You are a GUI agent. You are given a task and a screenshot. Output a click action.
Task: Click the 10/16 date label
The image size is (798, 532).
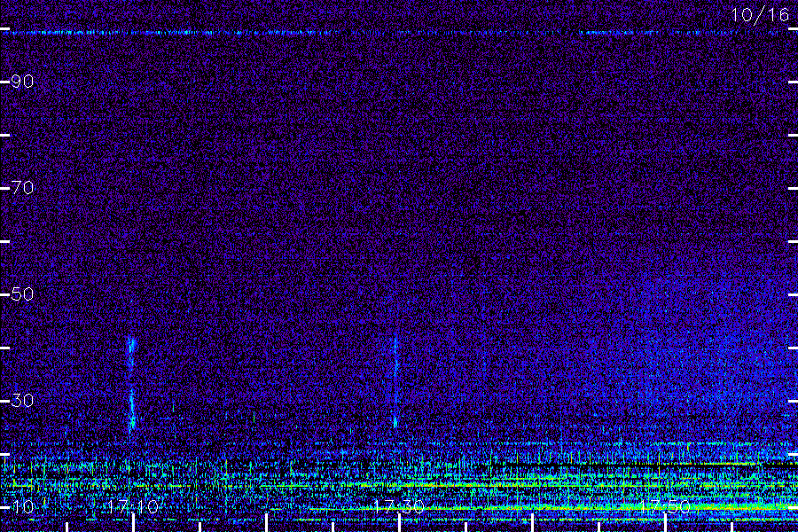pos(760,15)
